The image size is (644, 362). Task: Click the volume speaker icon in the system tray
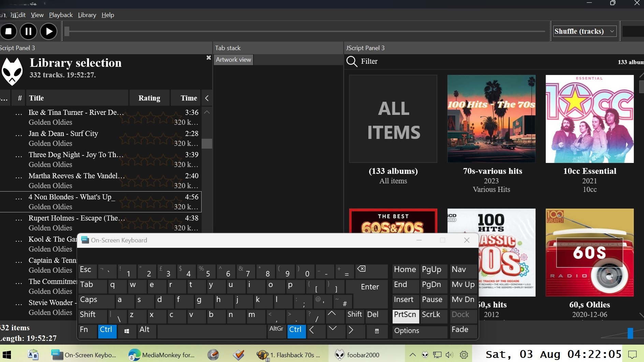[x=450, y=355]
